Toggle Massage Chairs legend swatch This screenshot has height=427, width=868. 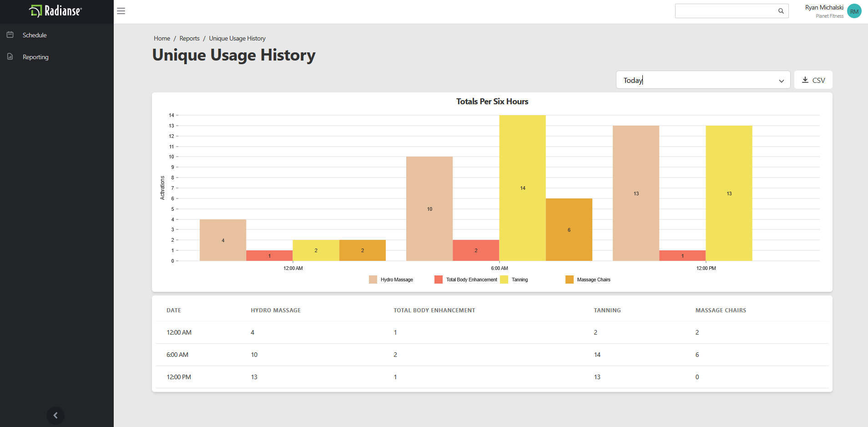point(570,280)
